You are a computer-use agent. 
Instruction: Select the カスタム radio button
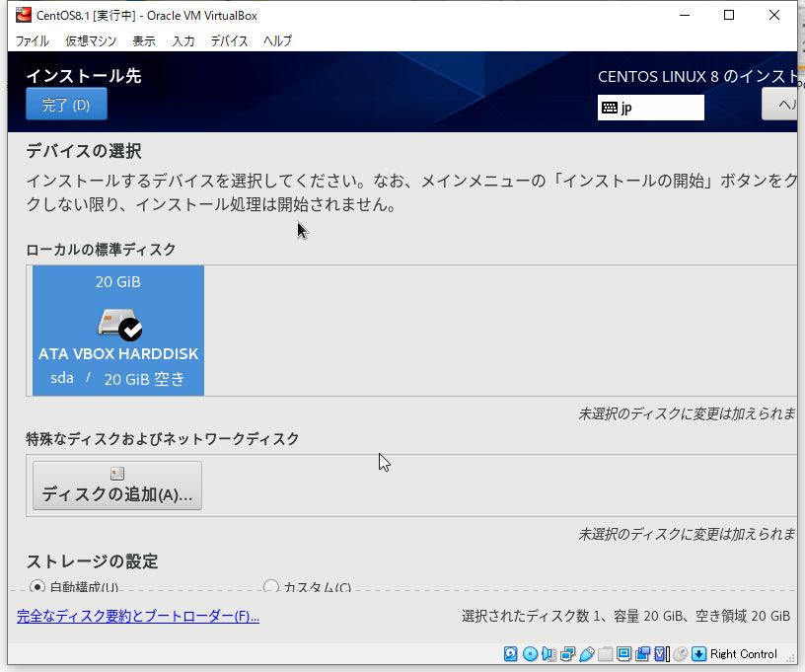(x=271, y=586)
